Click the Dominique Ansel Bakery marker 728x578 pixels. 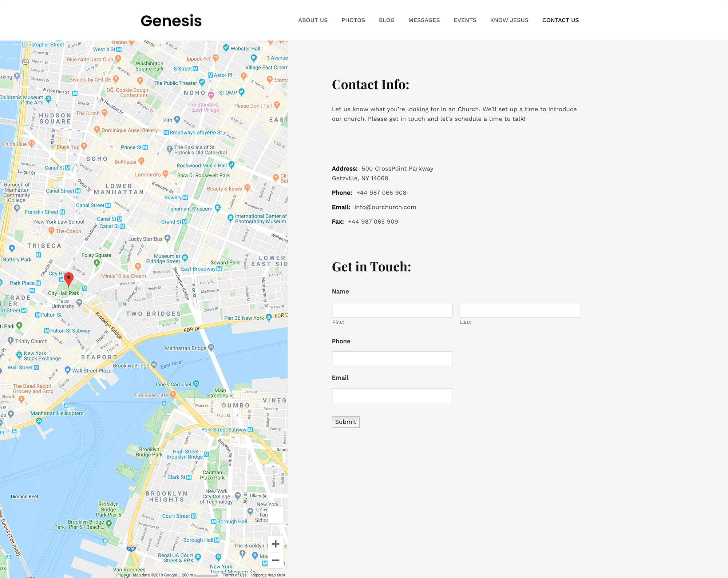click(x=97, y=129)
